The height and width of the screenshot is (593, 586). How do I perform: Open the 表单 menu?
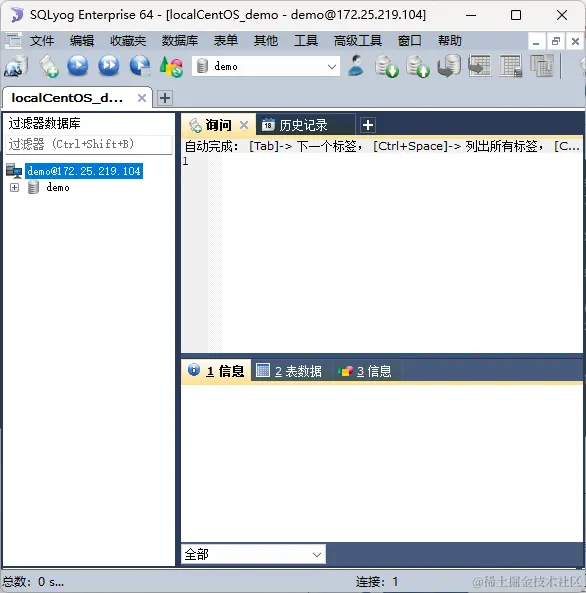[x=226, y=40]
